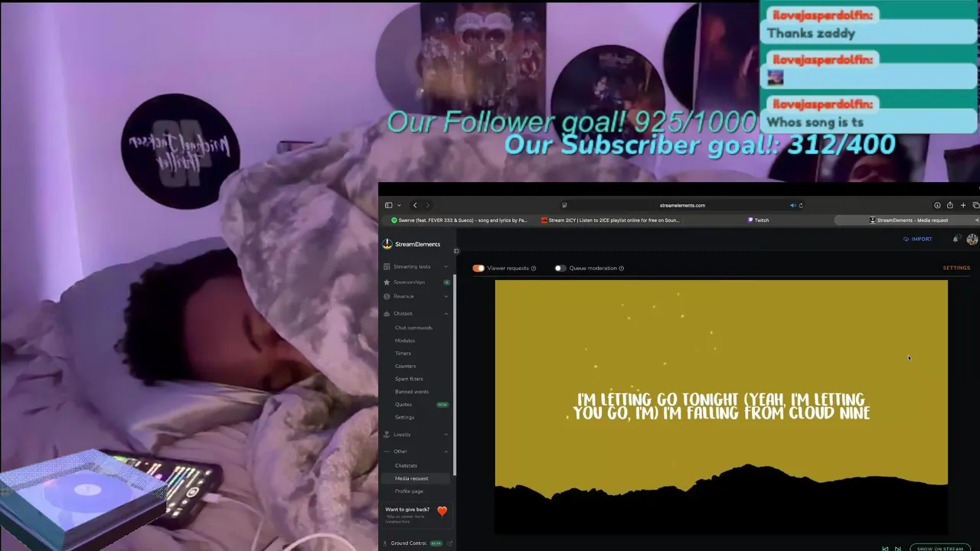
Task: Open Banned words menu item
Action: (412, 392)
